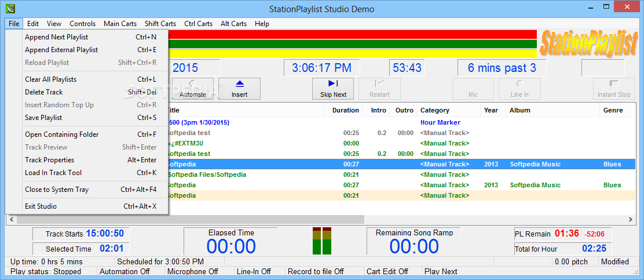The width and height of the screenshot is (644, 280).
Task: Click Microphone Off status entry
Action: 193,271
